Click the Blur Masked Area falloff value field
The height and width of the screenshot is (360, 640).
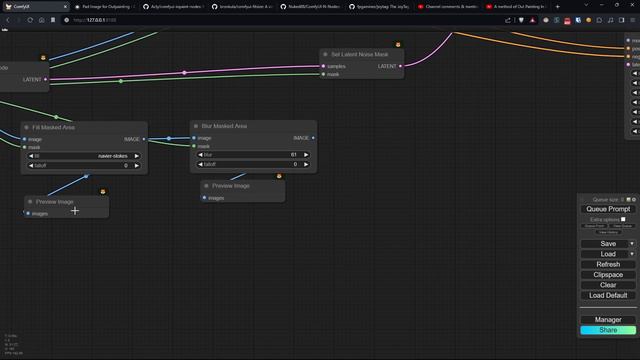[x=253, y=164]
